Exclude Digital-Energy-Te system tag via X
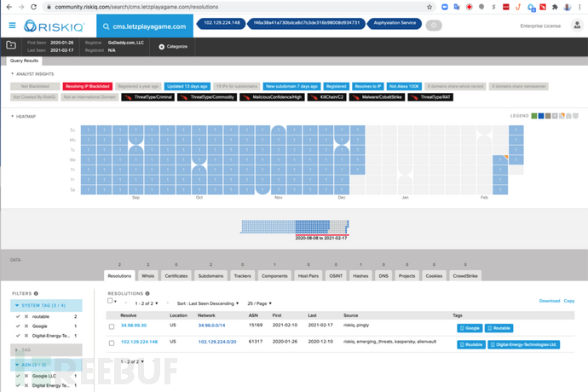Viewport: 588px width, 392px height. click(x=26, y=336)
